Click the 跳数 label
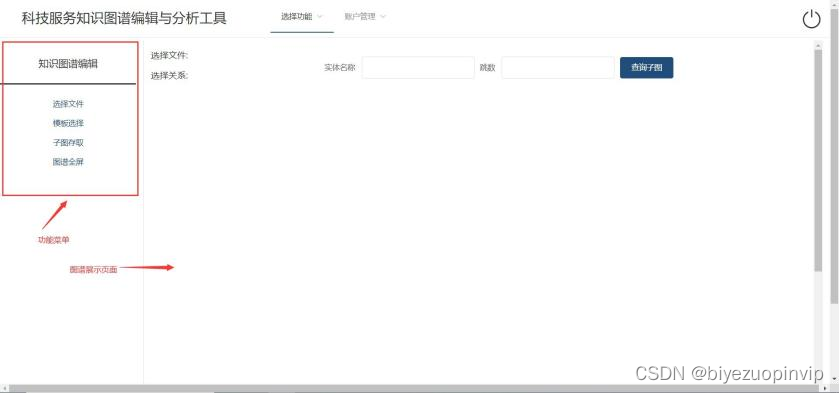The height and width of the screenshot is (393, 839). tap(487, 68)
